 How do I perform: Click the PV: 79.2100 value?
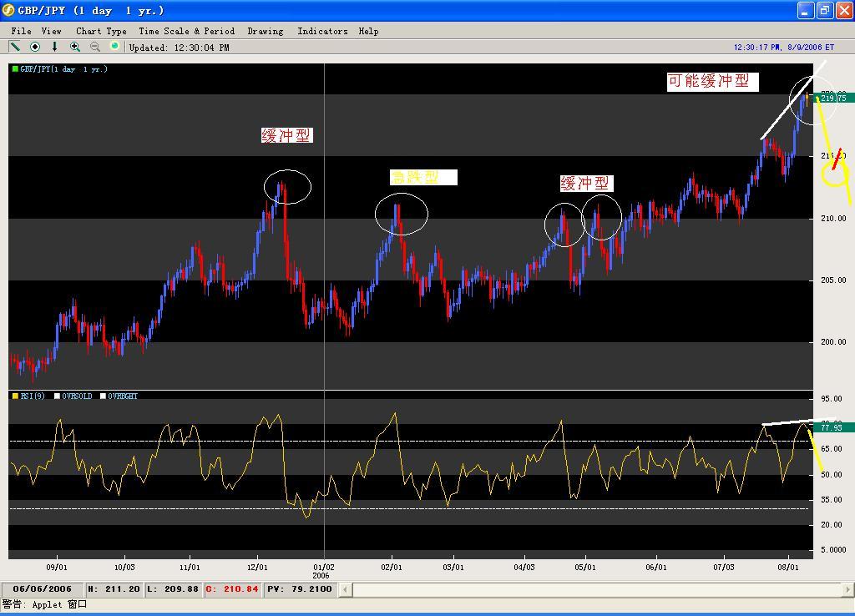click(300, 588)
